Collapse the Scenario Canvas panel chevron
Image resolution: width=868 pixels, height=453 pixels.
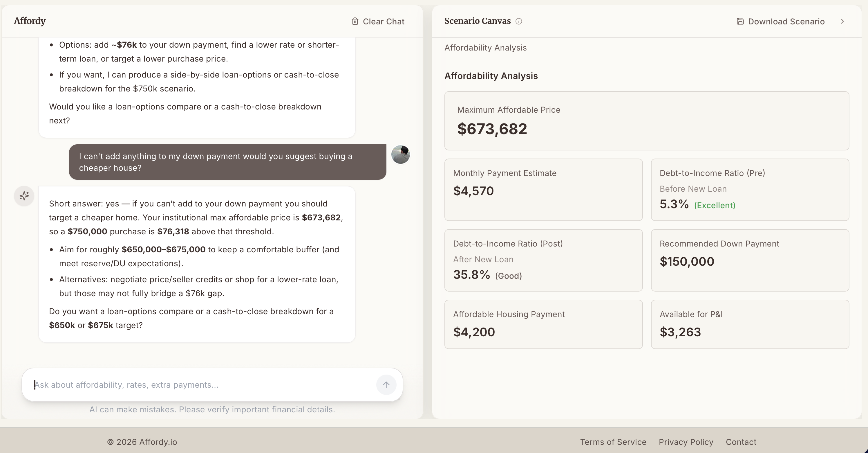[x=842, y=21]
